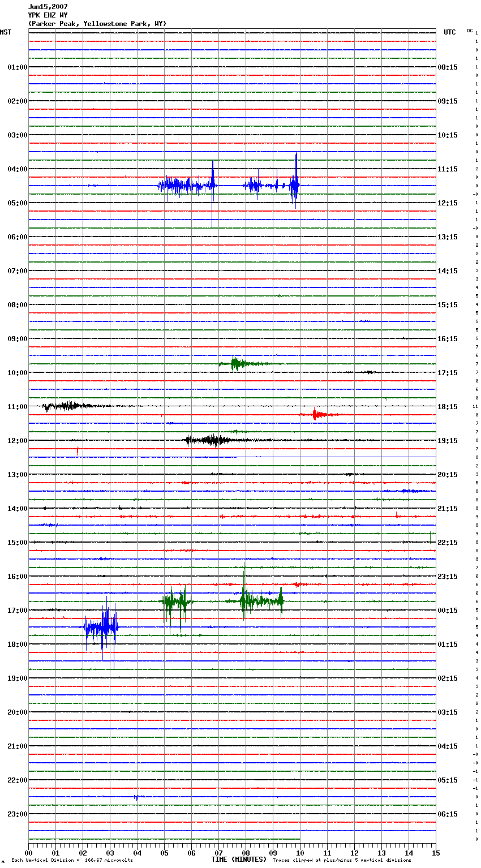The image size is (481, 868).
Task: Click the "18:15" UTC time label
Action: click(x=448, y=407)
